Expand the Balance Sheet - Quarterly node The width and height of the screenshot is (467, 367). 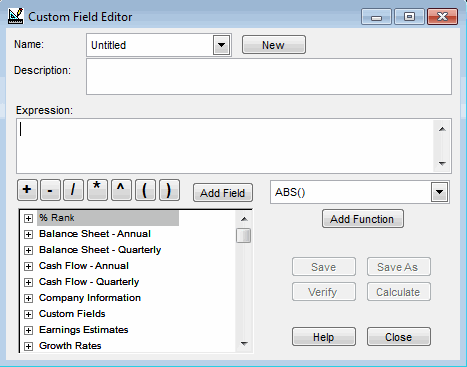click(28, 250)
